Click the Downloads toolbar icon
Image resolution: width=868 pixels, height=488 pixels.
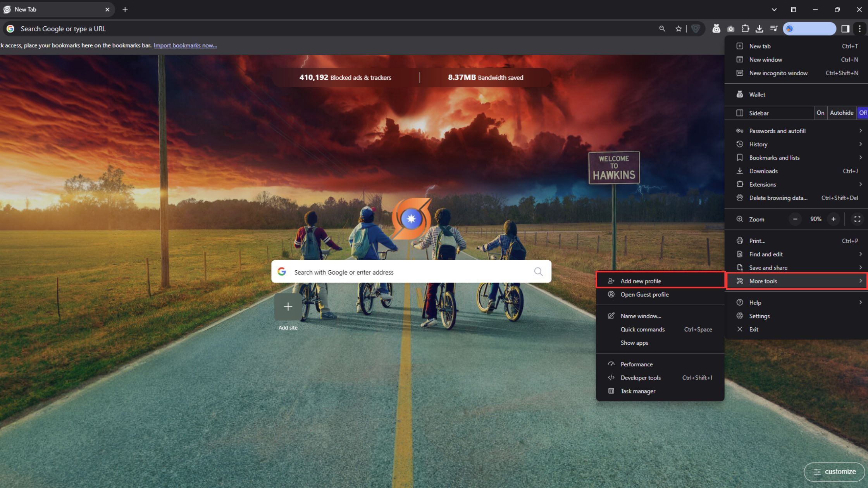pos(759,29)
